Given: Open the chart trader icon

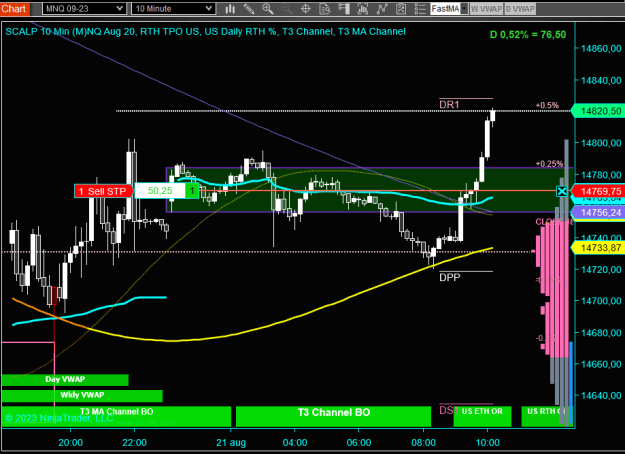Looking at the screenshot, I should (344, 9).
